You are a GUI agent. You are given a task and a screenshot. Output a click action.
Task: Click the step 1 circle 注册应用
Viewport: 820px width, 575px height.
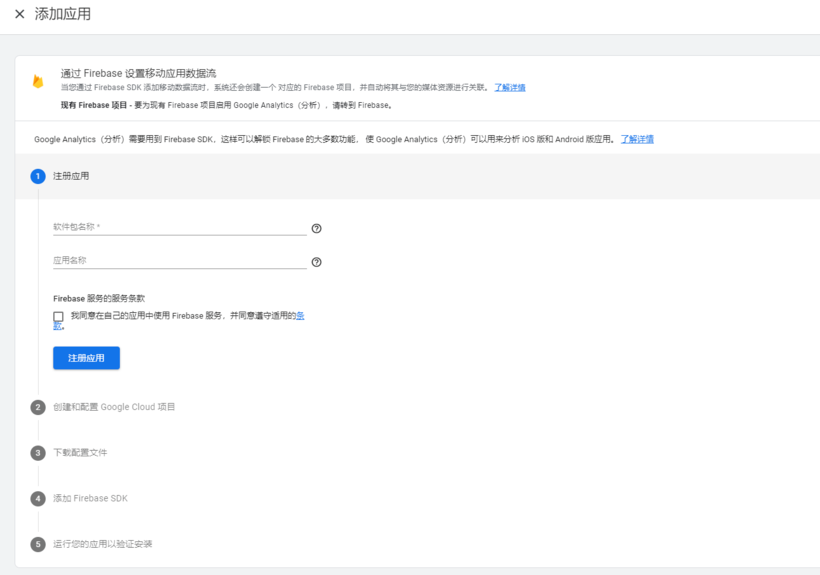coord(38,176)
